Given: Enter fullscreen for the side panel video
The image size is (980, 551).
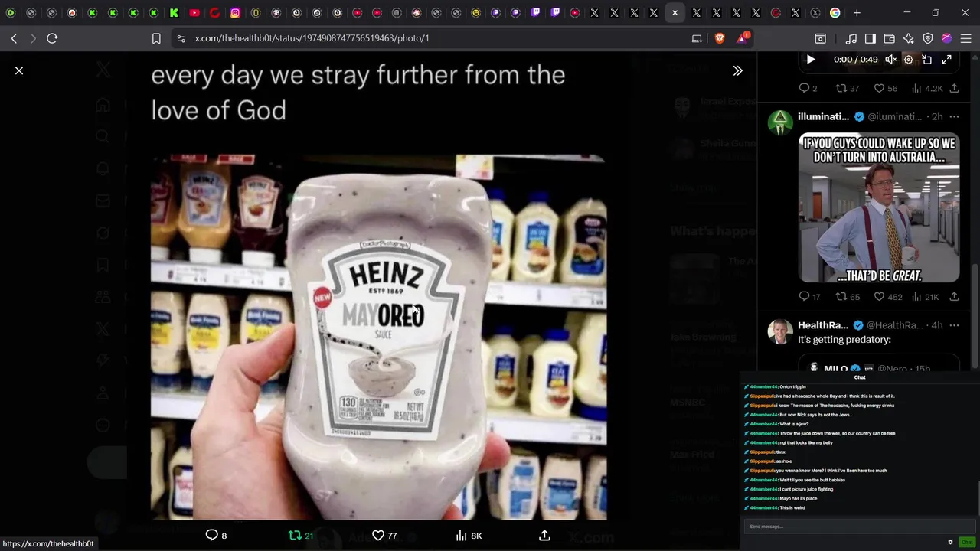Looking at the screenshot, I should (946, 59).
